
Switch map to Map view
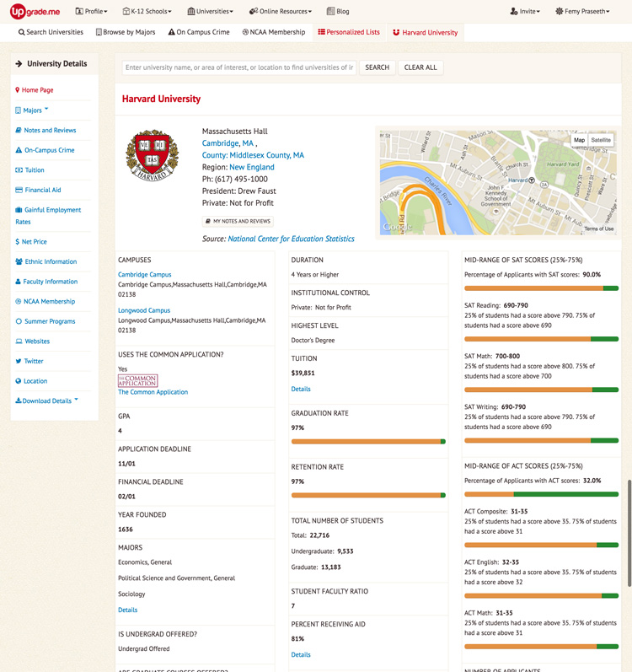[x=579, y=140]
